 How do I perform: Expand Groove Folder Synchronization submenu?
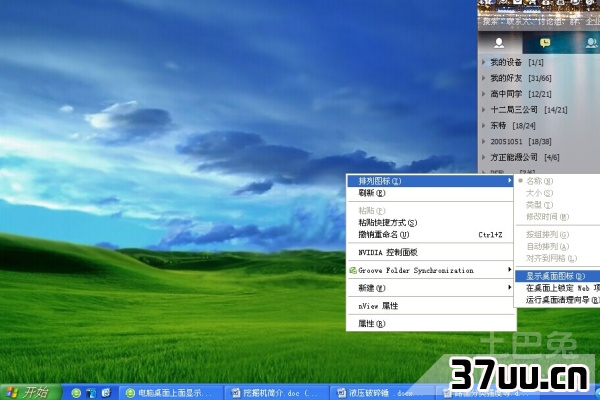click(430, 270)
